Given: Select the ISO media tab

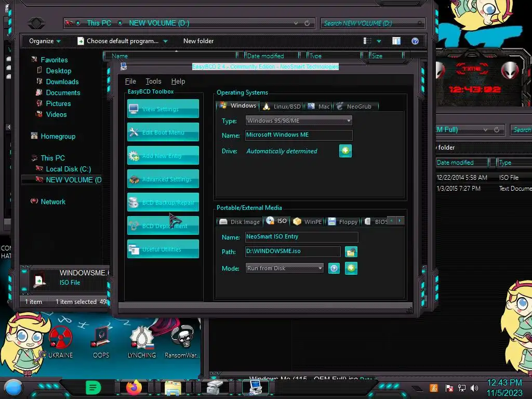Looking at the screenshot, I should (x=276, y=221).
